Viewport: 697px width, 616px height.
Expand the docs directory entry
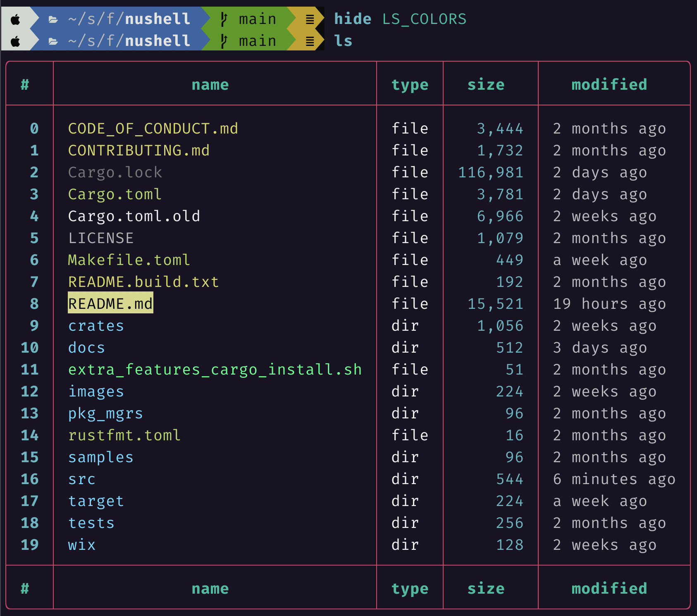[86, 347]
